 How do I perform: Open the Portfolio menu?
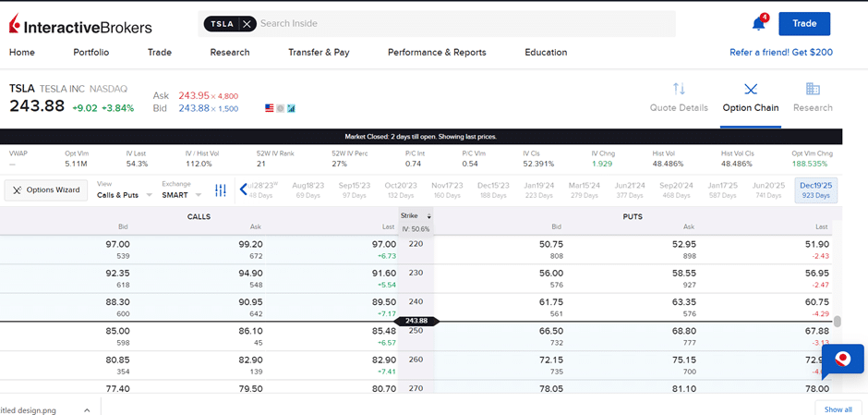pyautogui.click(x=91, y=53)
